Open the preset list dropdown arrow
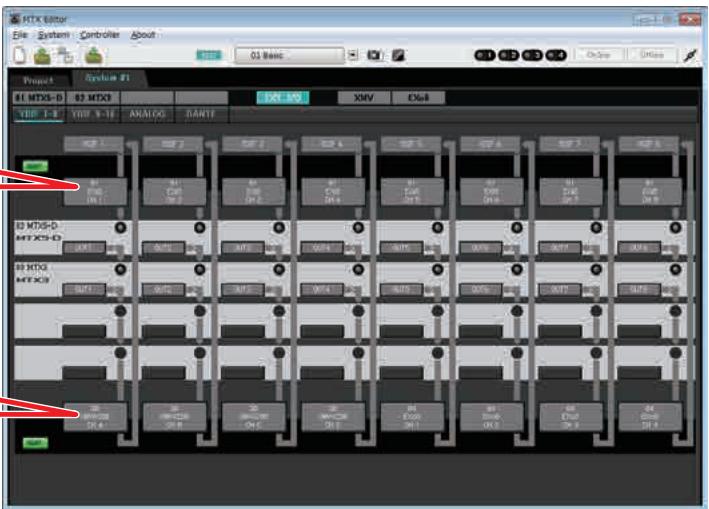The image size is (709, 509). click(x=353, y=55)
